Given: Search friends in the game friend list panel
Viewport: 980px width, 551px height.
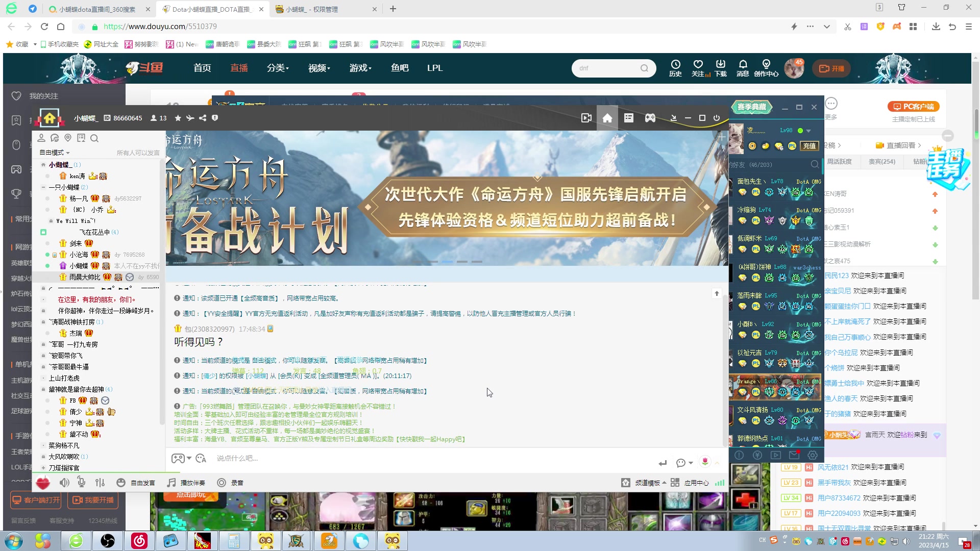Looking at the screenshot, I should click(815, 164).
